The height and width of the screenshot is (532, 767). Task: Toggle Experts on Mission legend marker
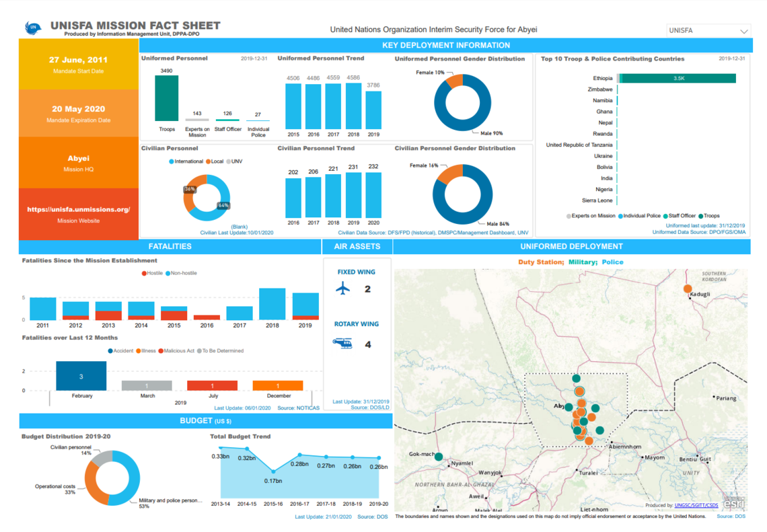tap(569, 216)
